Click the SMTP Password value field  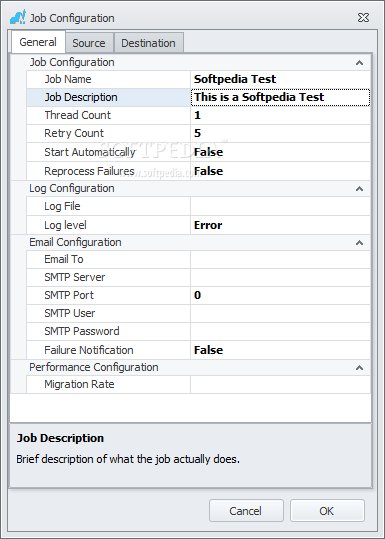pos(280,331)
